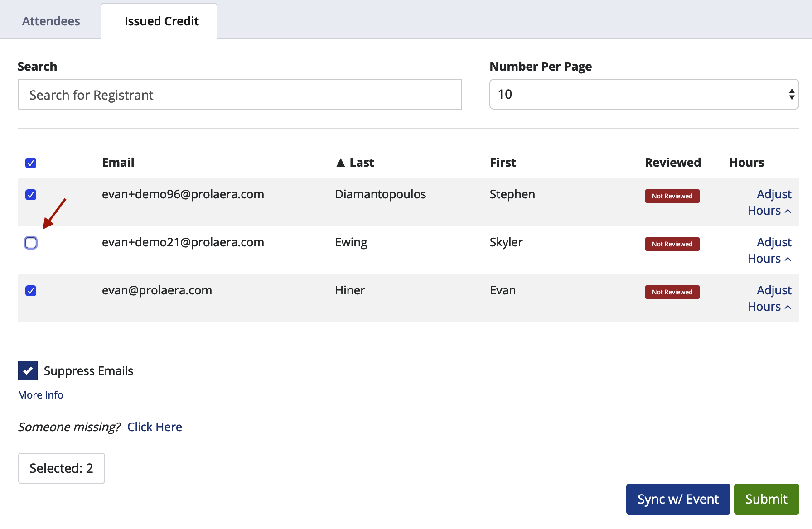The width and height of the screenshot is (812, 529).
Task: Uncheck the row for Stephen Diamantopoulos
Action: pyautogui.click(x=31, y=195)
